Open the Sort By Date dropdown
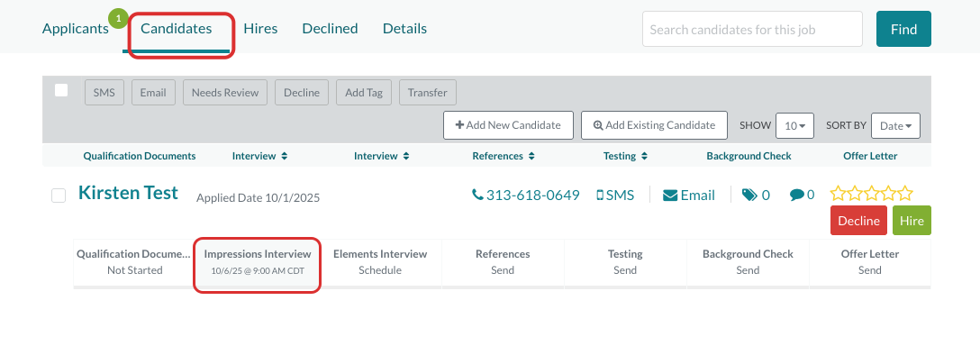 pyautogui.click(x=895, y=125)
